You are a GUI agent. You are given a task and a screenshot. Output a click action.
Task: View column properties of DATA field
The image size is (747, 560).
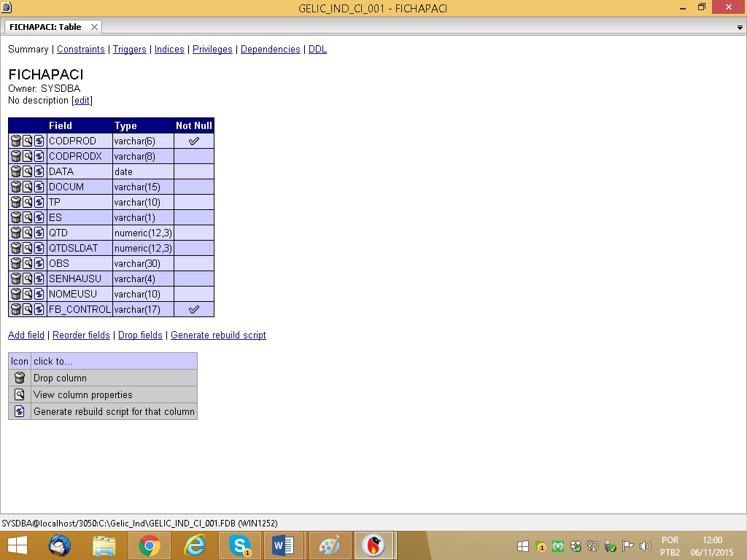(x=28, y=171)
